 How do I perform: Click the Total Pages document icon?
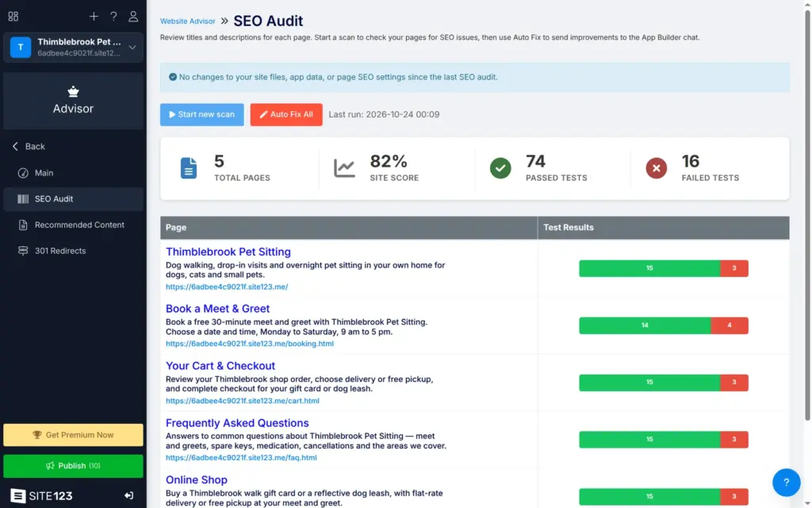189,168
